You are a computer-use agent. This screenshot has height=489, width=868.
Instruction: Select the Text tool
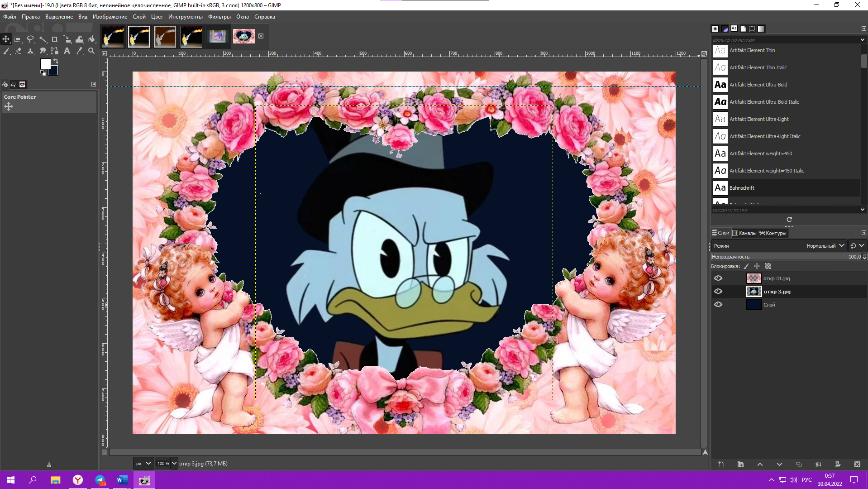point(67,51)
